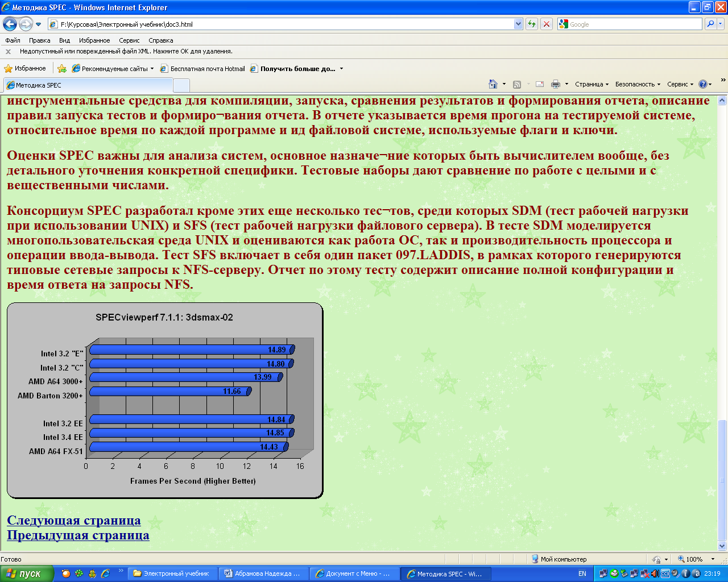Refresh the page with green arrows icon
Image resolution: width=728 pixels, height=582 pixels.
532,24
